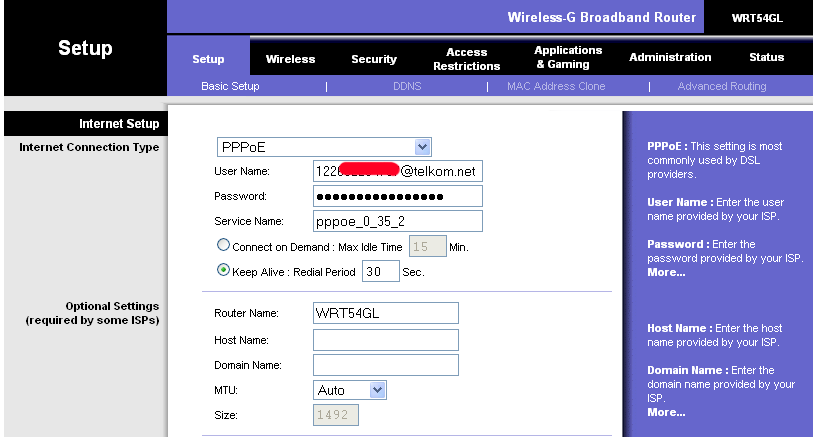Click the MTU Size field
The image size is (816, 437).
336,415
